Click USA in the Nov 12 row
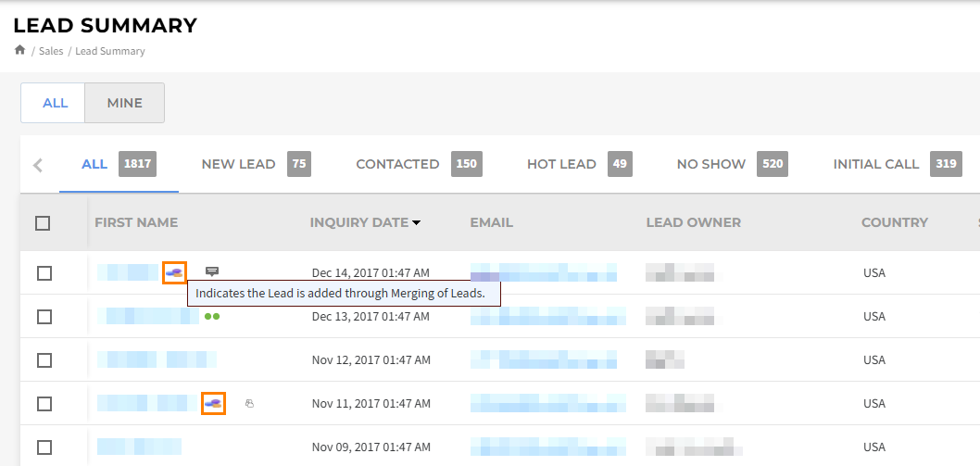Screen dimensions: 980x466 [x=874, y=360]
